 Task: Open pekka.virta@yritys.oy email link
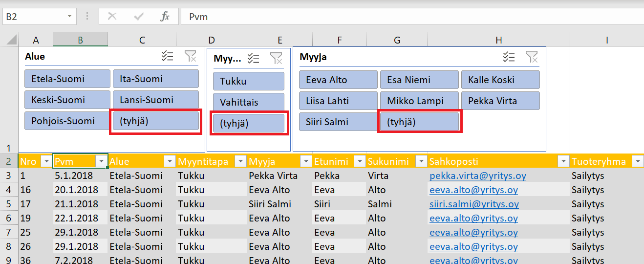point(478,176)
